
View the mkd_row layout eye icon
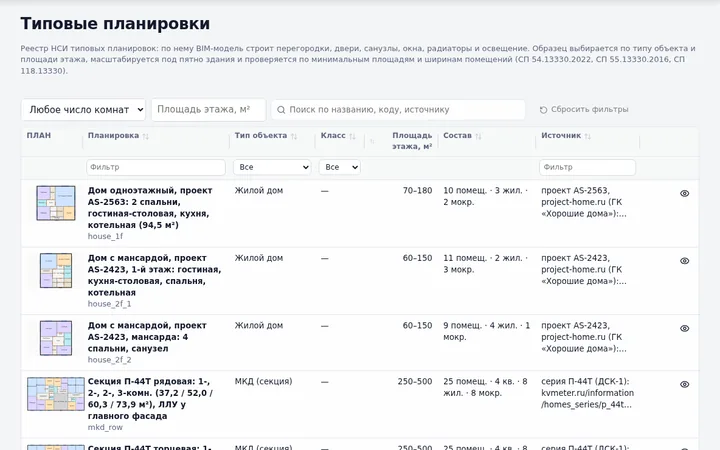(x=684, y=384)
